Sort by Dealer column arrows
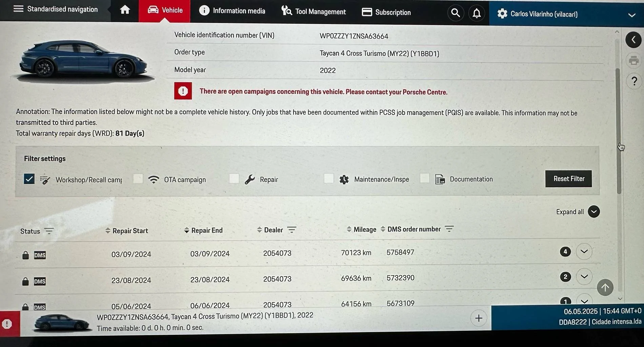 259,230
